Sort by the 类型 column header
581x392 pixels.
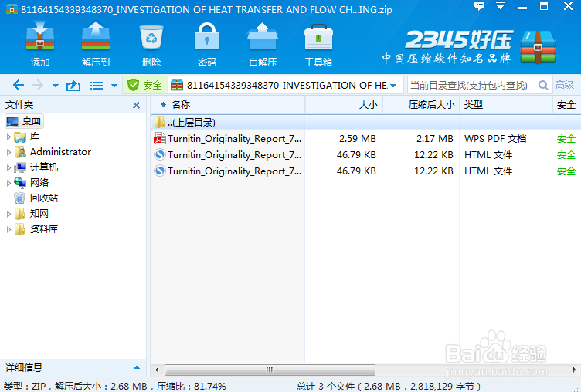pos(506,105)
